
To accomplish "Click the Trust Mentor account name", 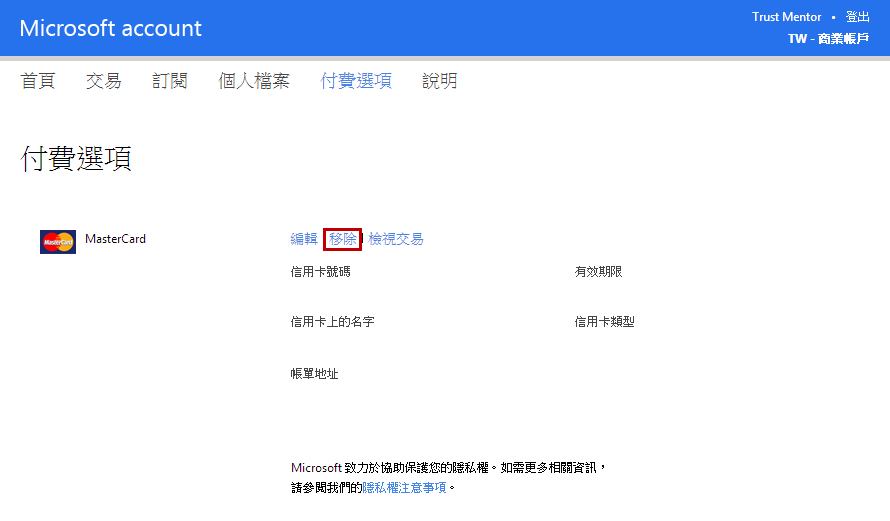I will click(787, 17).
